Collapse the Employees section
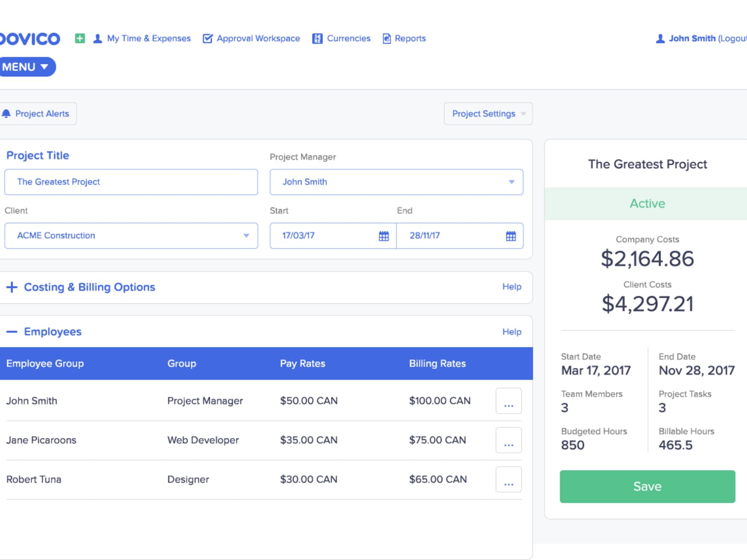 [x=12, y=332]
